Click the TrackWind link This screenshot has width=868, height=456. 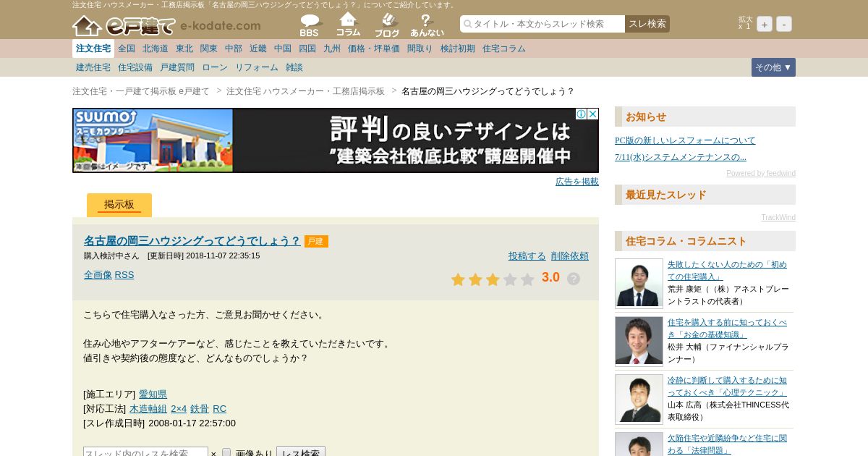[x=778, y=218]
